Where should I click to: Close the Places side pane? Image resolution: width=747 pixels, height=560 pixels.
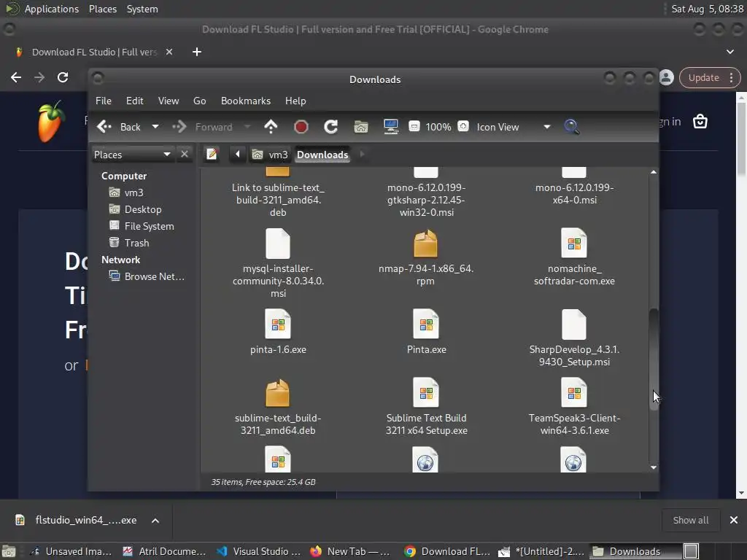coord(185,155)
